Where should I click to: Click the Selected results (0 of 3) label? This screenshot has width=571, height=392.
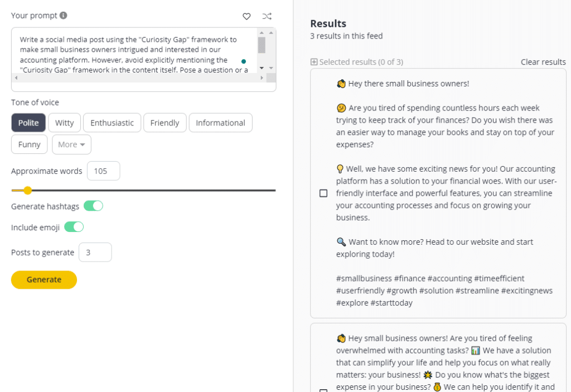click(361, 62)
